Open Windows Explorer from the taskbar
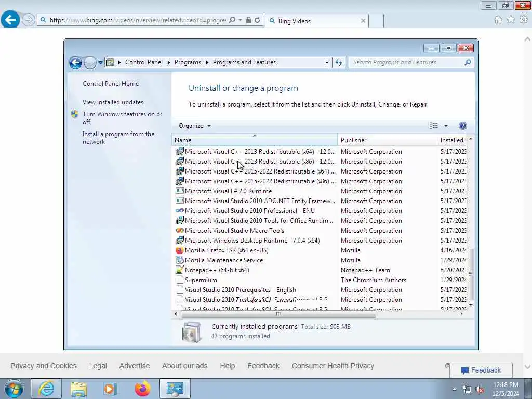The width and height of the screenshot is (532, 399). 79,389
